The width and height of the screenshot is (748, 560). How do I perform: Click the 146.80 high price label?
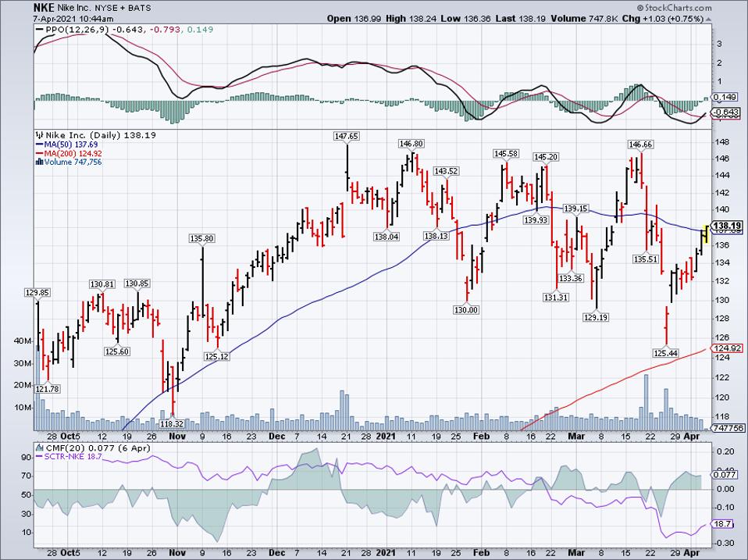tap(411, 144)
